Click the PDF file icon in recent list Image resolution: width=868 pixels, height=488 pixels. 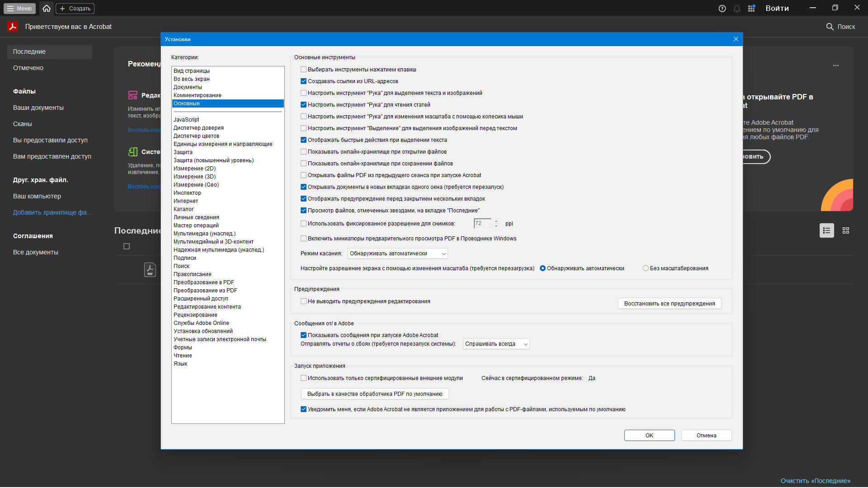point(150,270)
